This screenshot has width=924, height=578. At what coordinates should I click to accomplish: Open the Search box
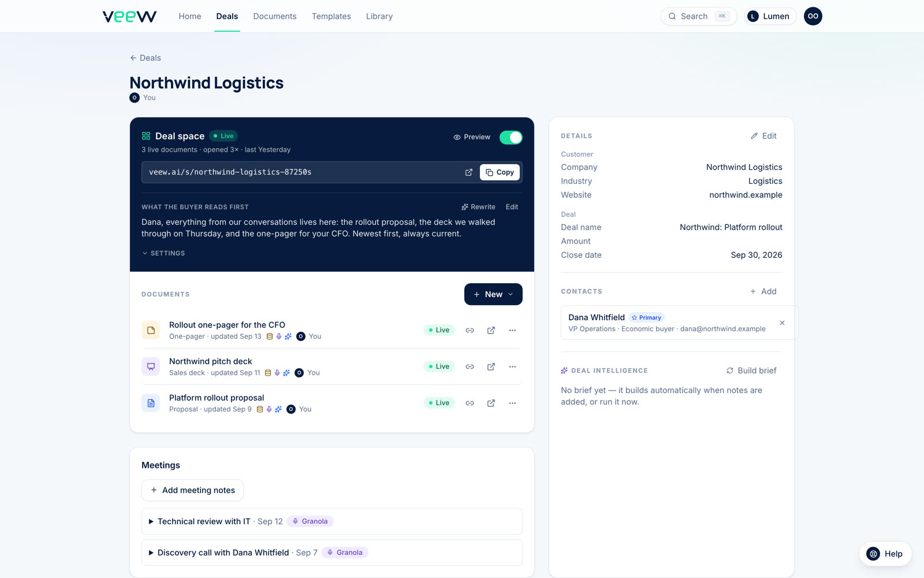pyautogui.click(x=699, y=16)
